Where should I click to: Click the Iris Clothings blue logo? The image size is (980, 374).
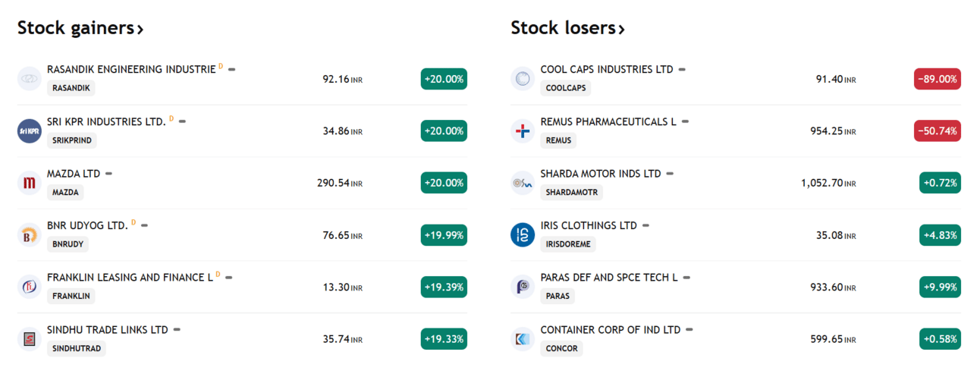[x=523, y=234]
